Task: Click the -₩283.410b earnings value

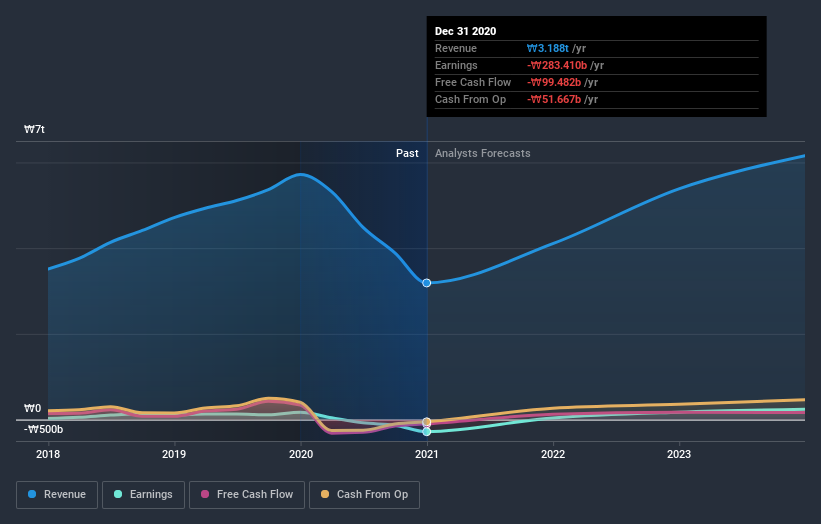Action: [557, 65]
